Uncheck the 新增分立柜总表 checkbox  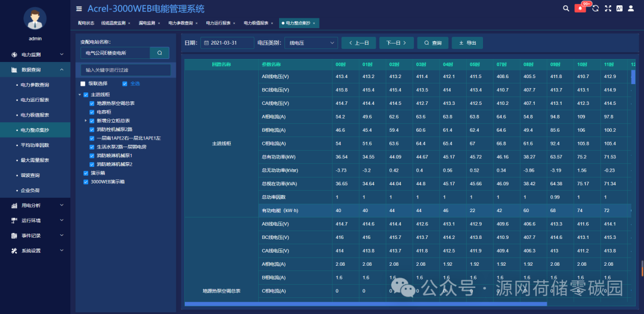coord(92,121)
